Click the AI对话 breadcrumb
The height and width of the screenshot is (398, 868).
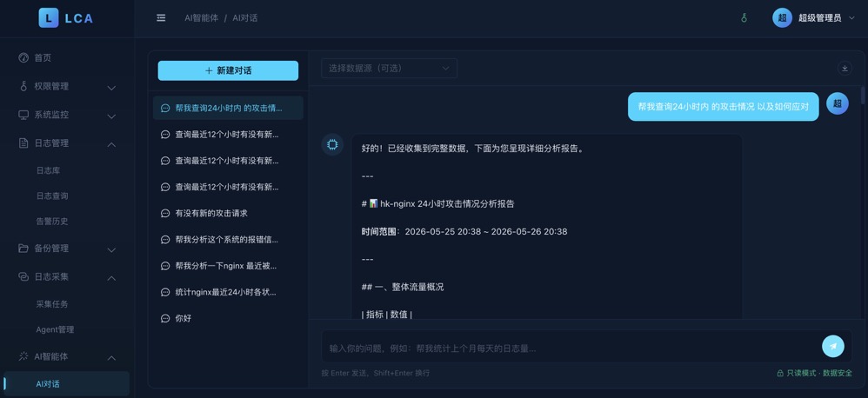pyautogui.click(x=244, y=18)
